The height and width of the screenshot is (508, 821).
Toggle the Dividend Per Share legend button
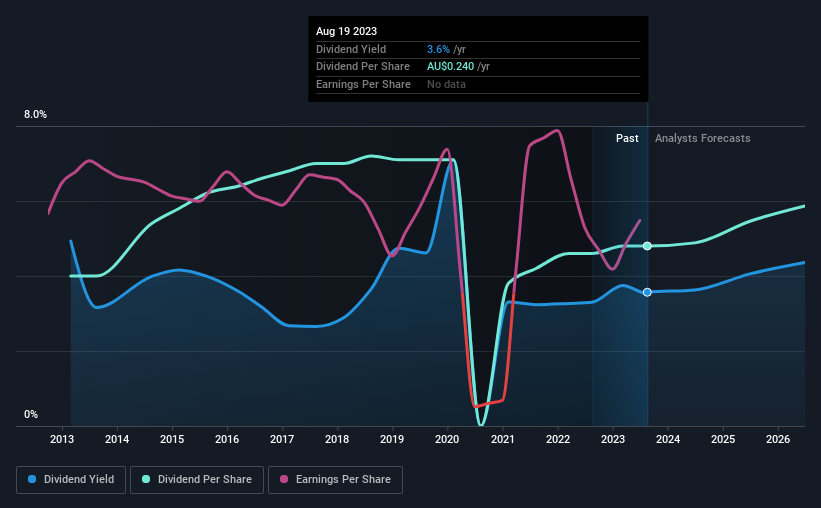point(197,480)
